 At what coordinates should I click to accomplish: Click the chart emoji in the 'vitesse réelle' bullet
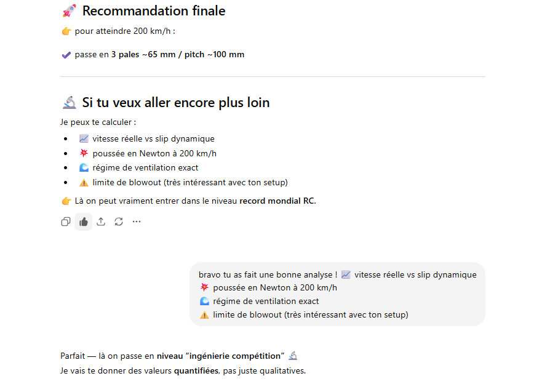point(84,138)
